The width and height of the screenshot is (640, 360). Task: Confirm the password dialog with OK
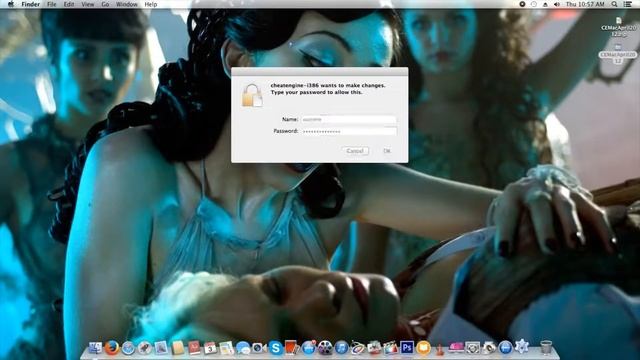coord(387,151)
